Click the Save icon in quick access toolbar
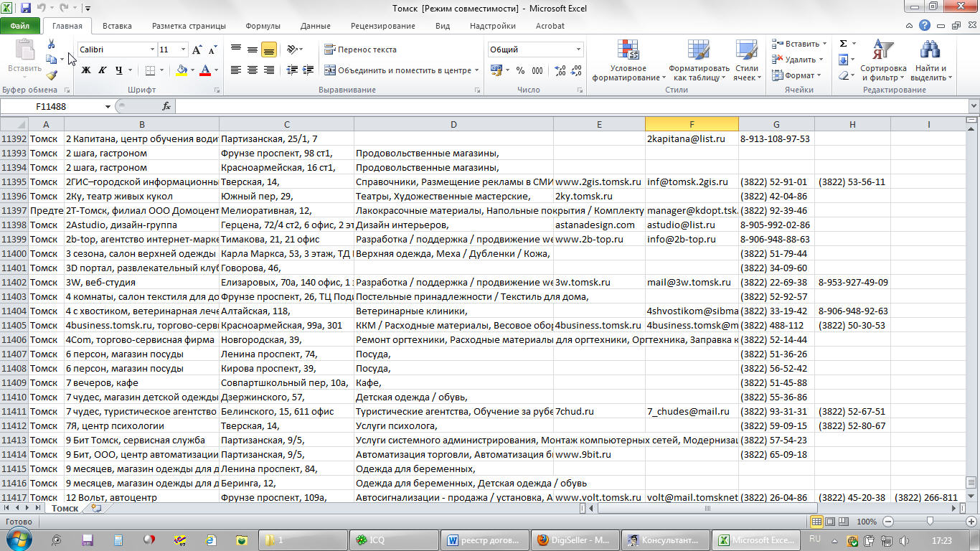Viewport: 980px width, 551px height. point(26,9)
